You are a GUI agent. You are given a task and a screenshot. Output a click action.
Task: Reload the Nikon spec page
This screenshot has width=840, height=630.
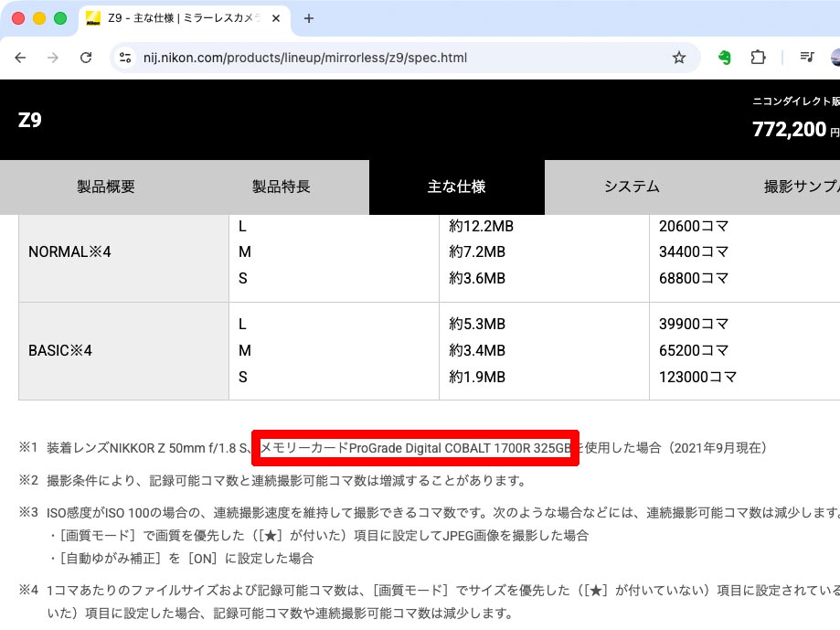coord(86,57)
